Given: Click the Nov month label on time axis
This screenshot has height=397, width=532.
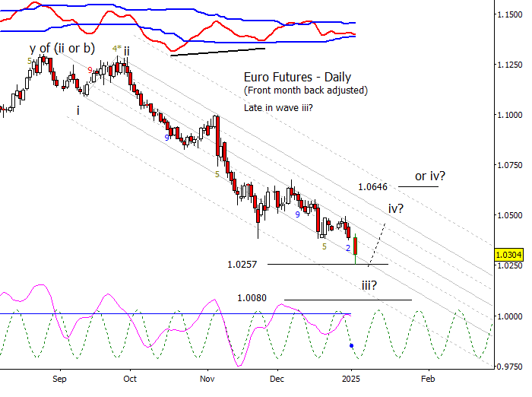Looking at the screenshot, I should tap(207, 379).
